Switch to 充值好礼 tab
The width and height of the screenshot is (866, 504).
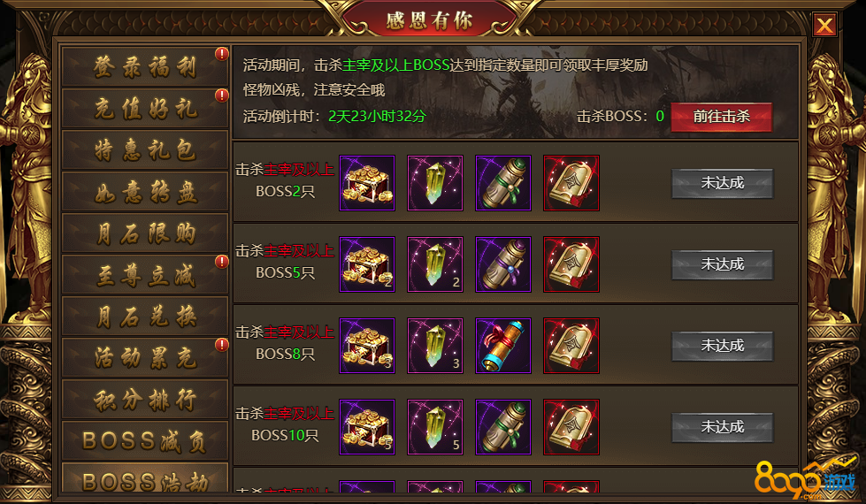coord(145,108)
